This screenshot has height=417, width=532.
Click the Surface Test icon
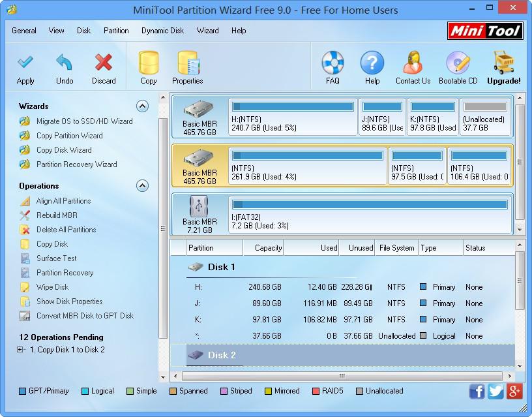pos(25,258)
